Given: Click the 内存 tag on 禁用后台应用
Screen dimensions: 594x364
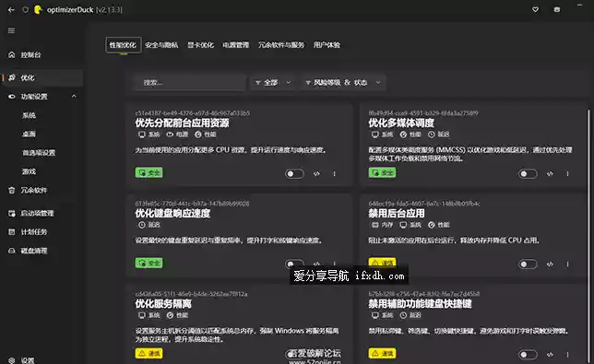Looking at the screenshot, I should tap(382, 225).
